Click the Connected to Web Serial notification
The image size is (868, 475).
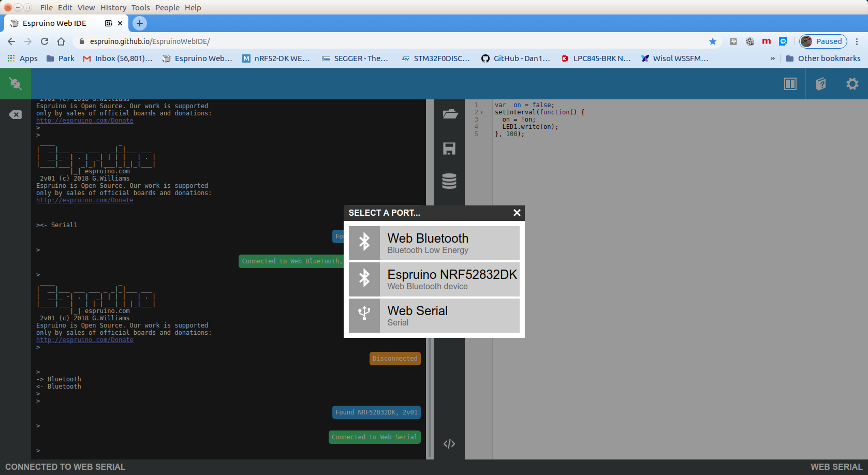point(375,437)
